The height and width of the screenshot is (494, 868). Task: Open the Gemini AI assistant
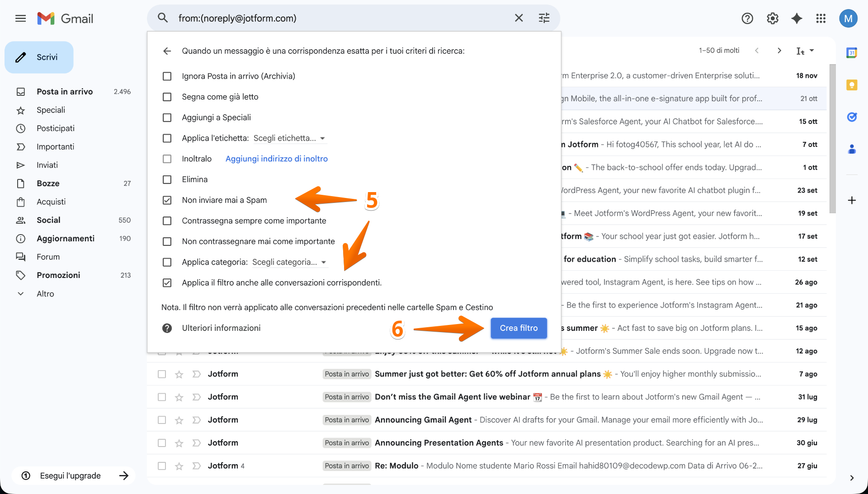[x=797, y=19]
